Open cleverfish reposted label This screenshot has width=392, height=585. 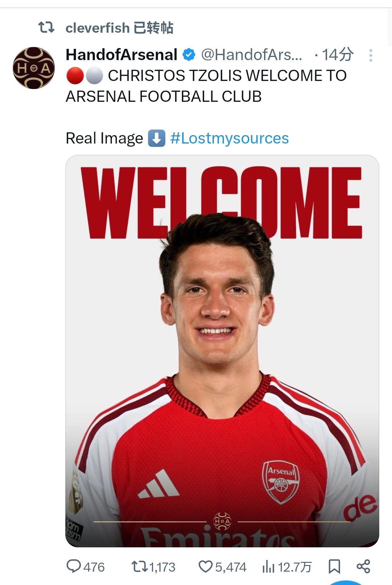click(119, 28)
